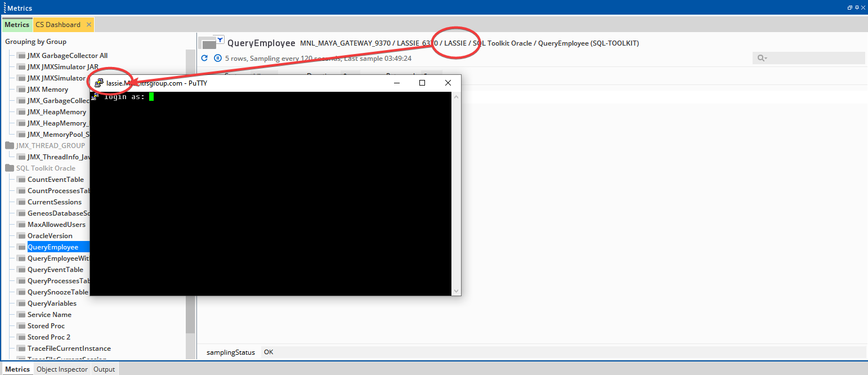
Task: Refresh the QueryEmployee dataview
Action: point(204,57)
